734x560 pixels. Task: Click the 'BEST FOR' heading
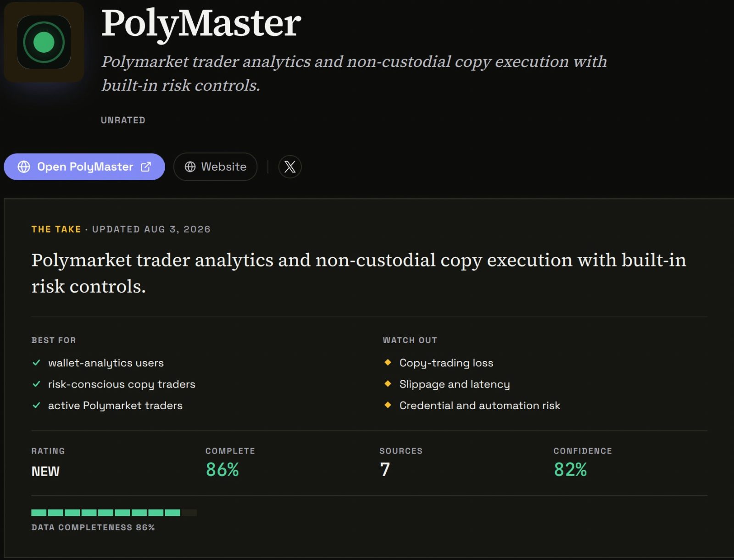coord(54,340)
